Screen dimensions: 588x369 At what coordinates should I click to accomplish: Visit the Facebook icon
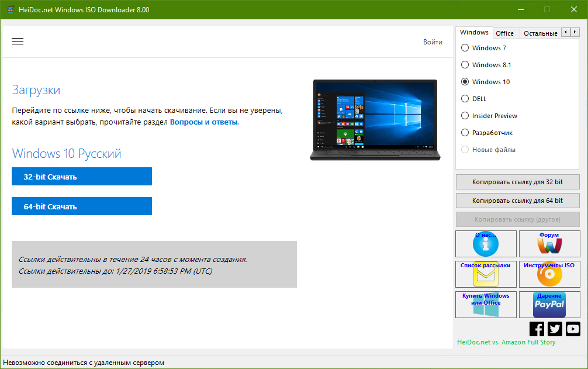point(537,329)
